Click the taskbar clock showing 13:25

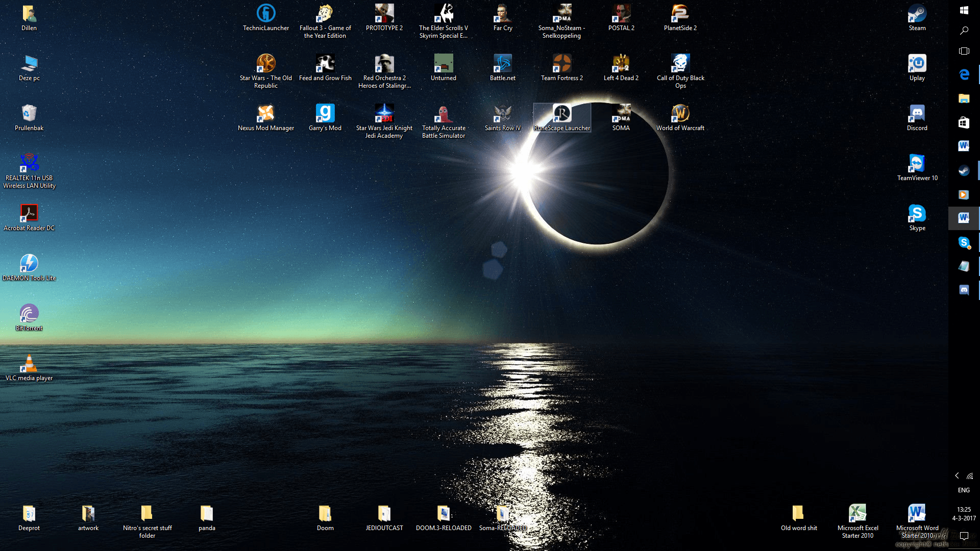(964, 513)
